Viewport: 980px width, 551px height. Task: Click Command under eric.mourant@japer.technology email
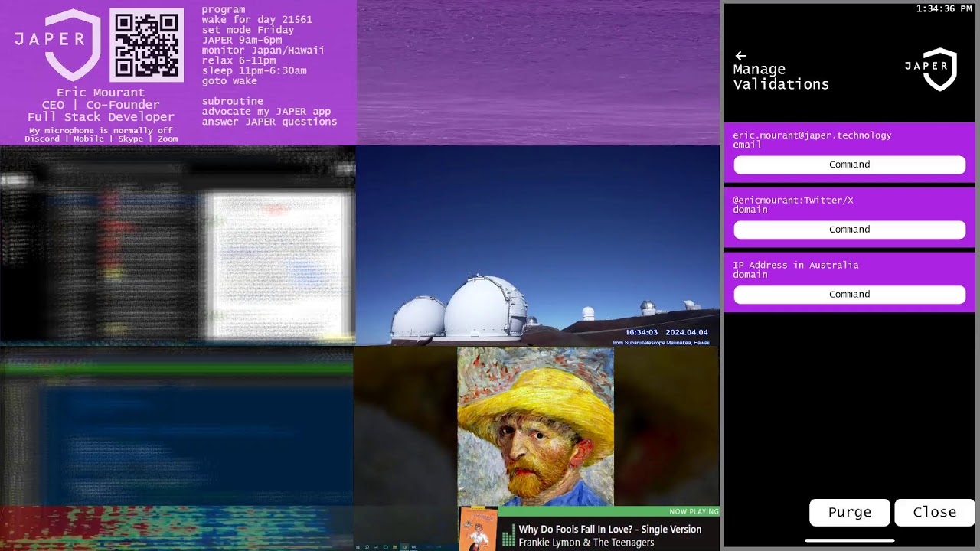(x=849, y=165)
